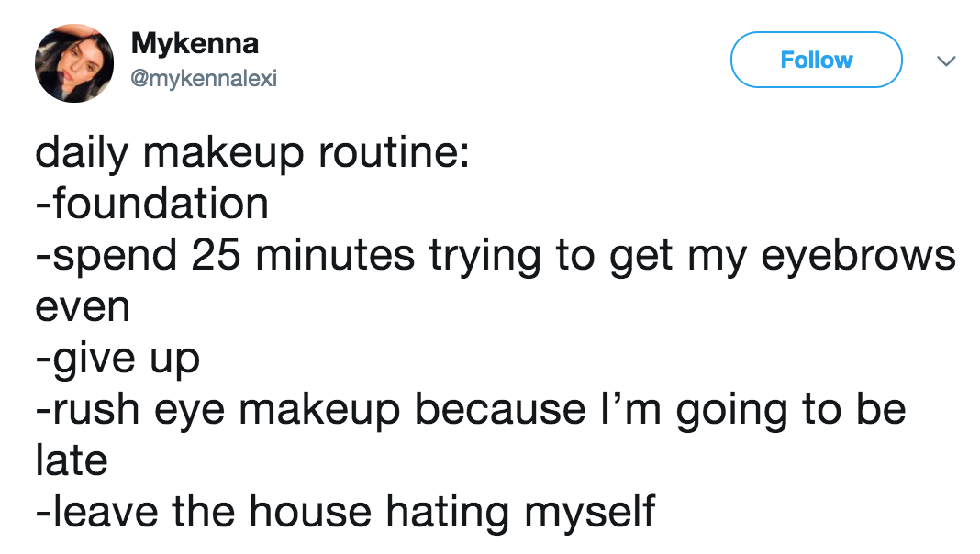Follow the Mykenna account
980x554 pixels.
point(817,60)
